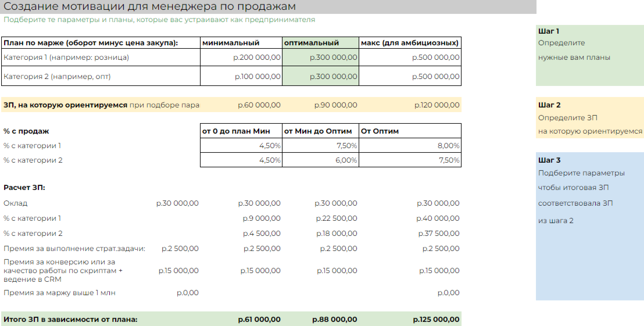The height and width of the screenshot is (326, 644).
Task: Click 'р.2 500,00' in the макс column
Action: coord(441,249)
